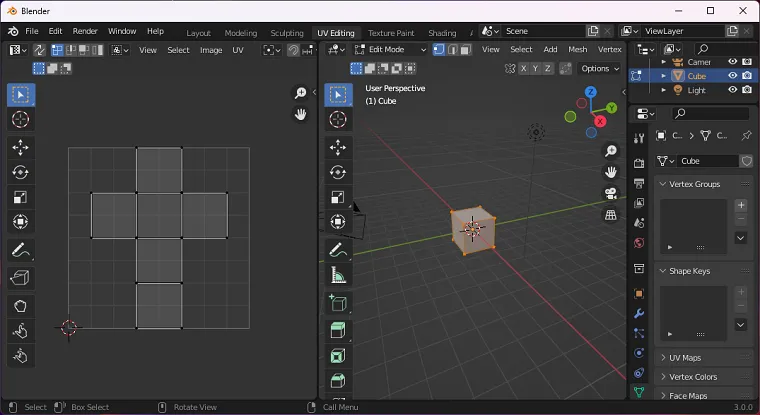This screenshot has height=415, width=760.
Task: Select the Rotate tool in 3D viewport
Action: click(x=338, y=173)
